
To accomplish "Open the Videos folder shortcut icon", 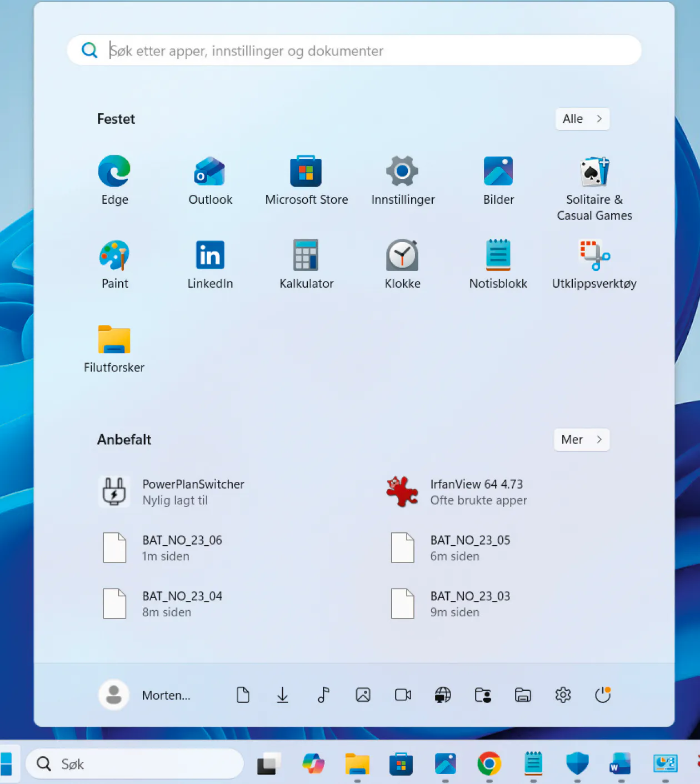I will tap(403, 695).
